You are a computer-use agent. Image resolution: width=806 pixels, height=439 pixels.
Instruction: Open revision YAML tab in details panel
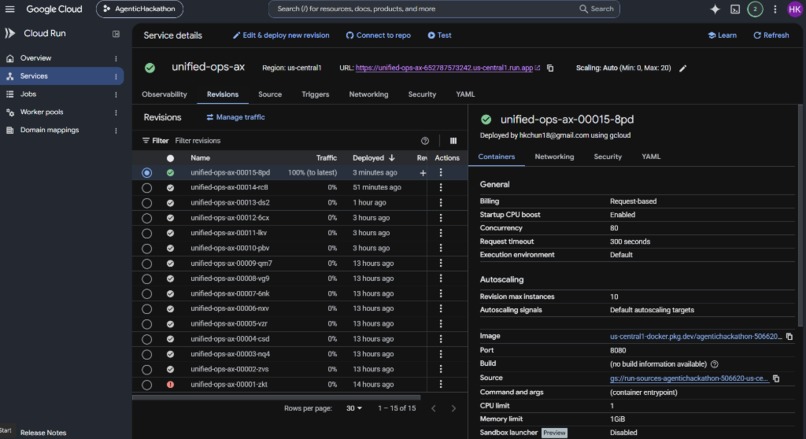click(x=651, y=157)
